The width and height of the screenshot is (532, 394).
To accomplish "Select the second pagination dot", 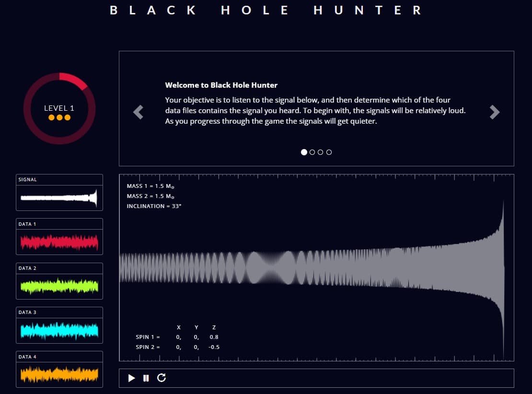I will [x=312, y=152].
